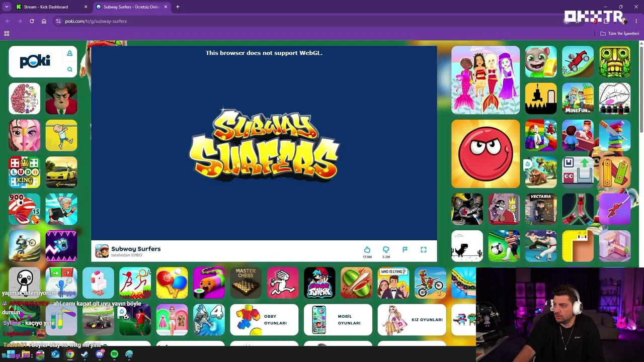Enter fullscreen mode for the game

coord(424,250)
